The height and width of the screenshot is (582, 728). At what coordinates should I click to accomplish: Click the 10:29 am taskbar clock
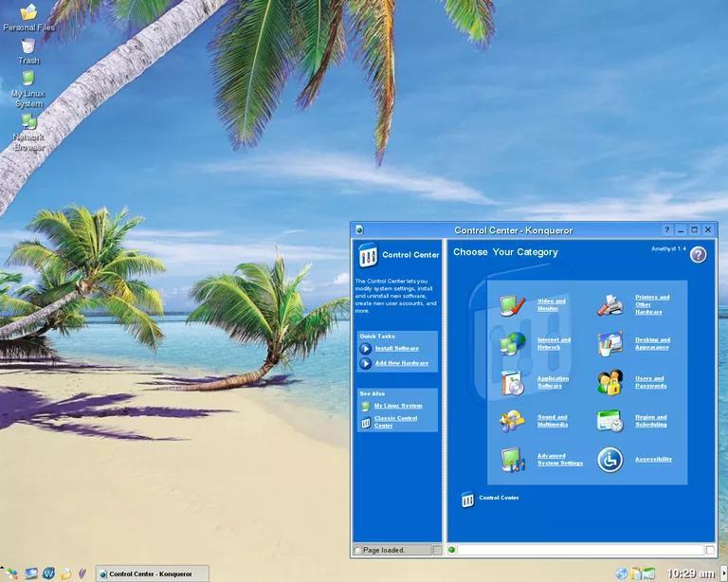pyautogui.click(x=690, y=574)
